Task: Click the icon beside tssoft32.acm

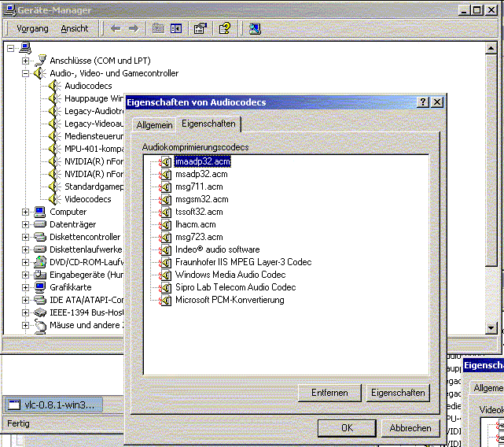Action: (x=165, y=212)
